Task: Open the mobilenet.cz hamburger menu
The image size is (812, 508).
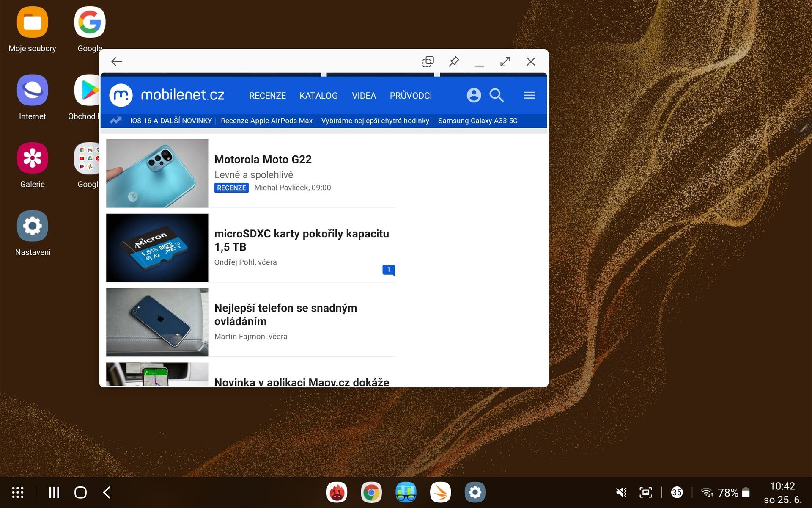Action: [529, 95]
